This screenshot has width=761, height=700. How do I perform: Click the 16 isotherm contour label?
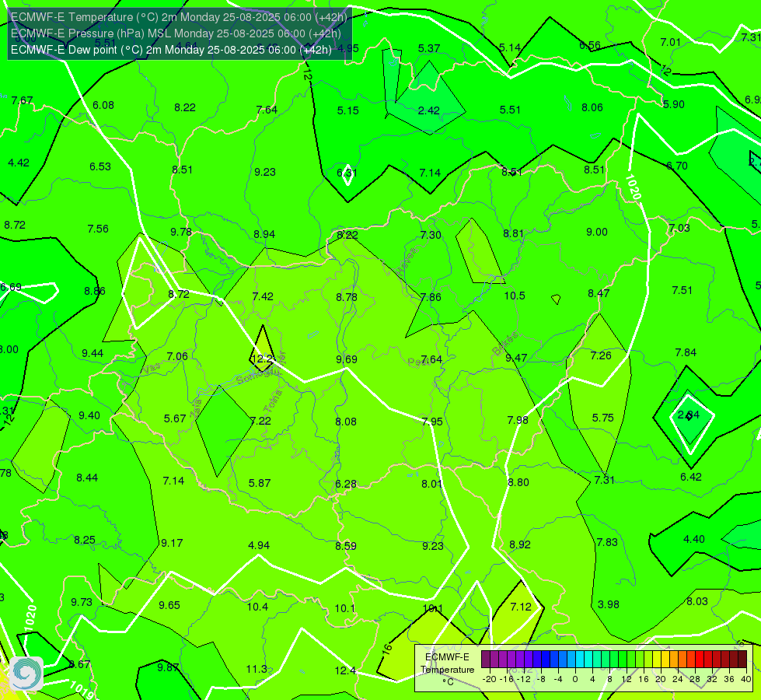(x=387, y=649)
